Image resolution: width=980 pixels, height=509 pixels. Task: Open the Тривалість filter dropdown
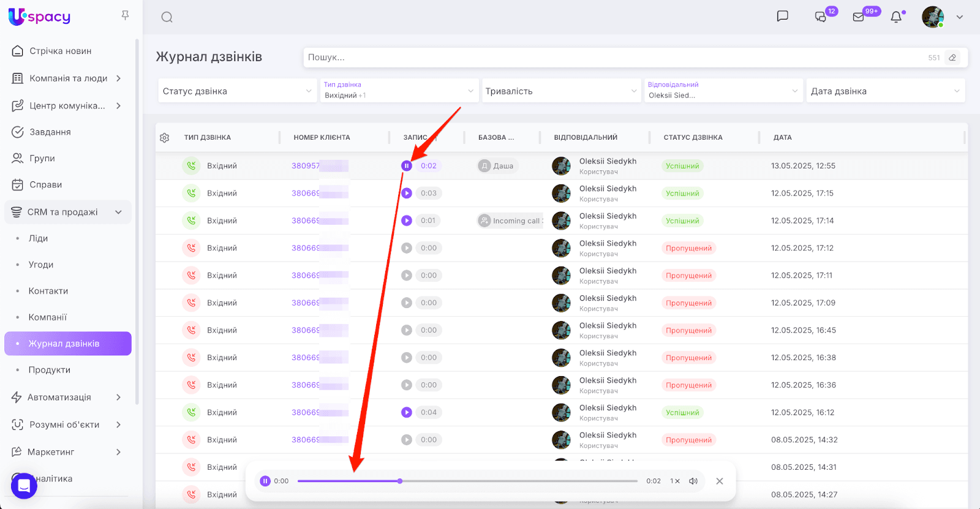[x=560, y=91]
